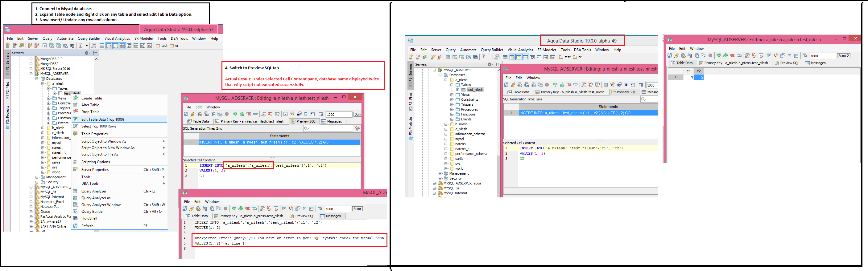
Task: Open the 'er' folder shortcut in alpha-57 toolbar
Action: pyautogui.click(x=174, y=46)
